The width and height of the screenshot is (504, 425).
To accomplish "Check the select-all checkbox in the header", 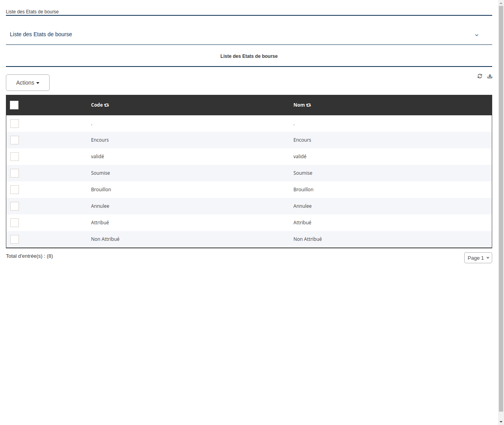I will click(14, 105).
